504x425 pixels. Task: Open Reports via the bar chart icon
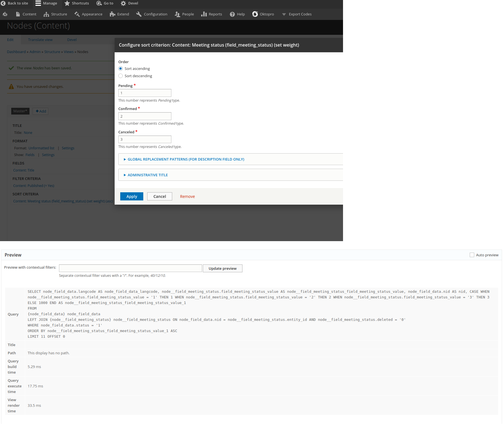(203, 14)
